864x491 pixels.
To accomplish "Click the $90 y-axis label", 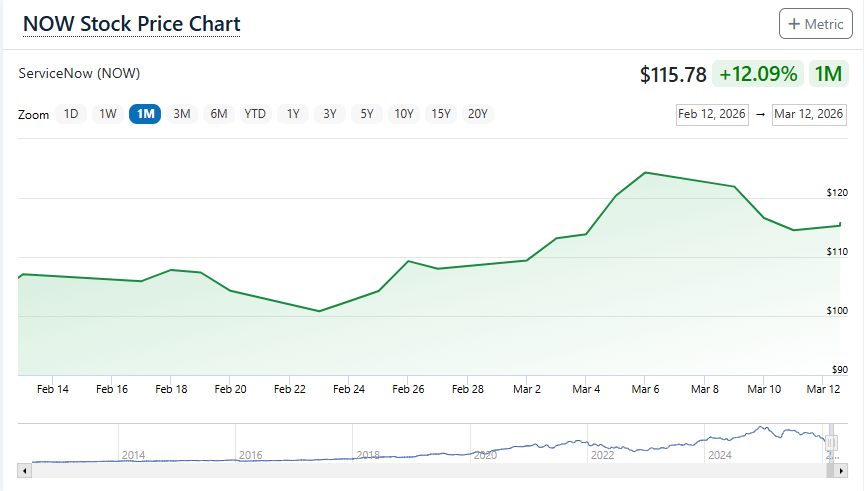I will point(840,369).
